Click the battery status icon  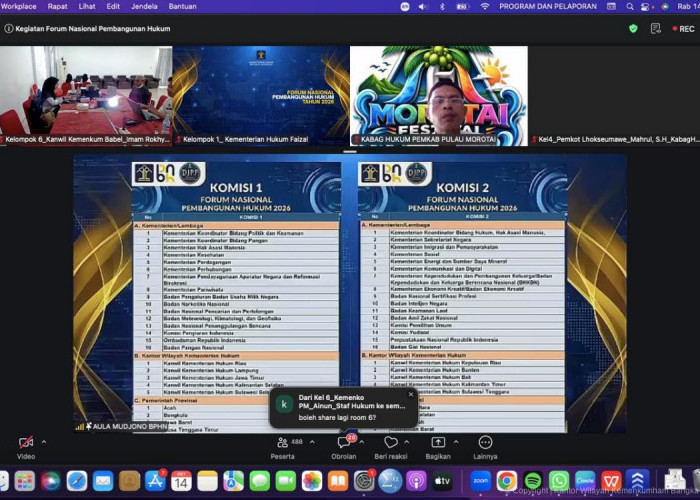pos(462,6)
